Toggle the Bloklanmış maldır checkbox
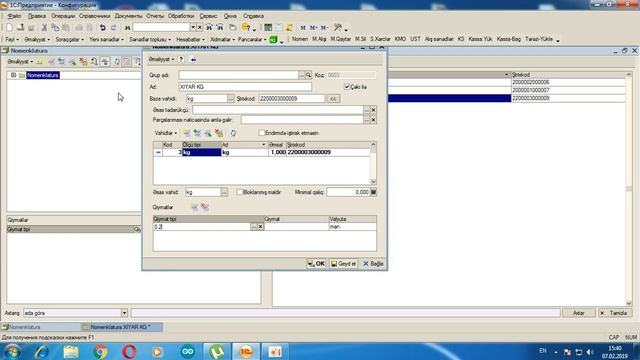640x360 pixels. 239,192
